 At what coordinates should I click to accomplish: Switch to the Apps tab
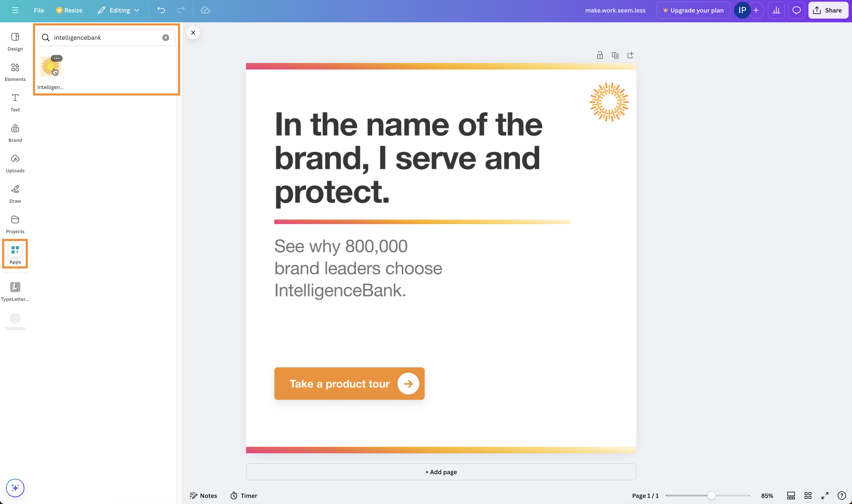[x=15, y=254]
